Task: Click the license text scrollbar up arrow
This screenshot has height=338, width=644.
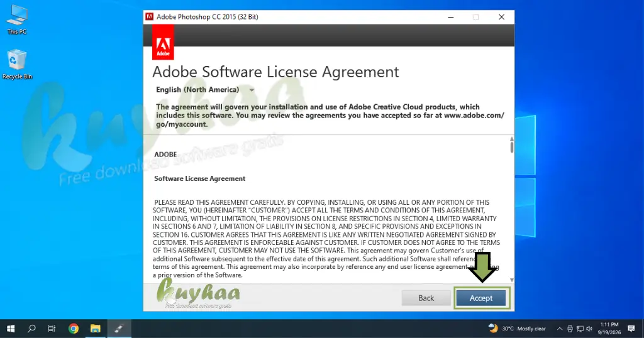Action: 512,139
